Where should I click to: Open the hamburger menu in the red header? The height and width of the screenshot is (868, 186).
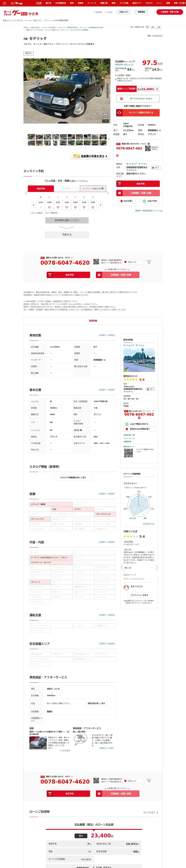coord(4,3)
